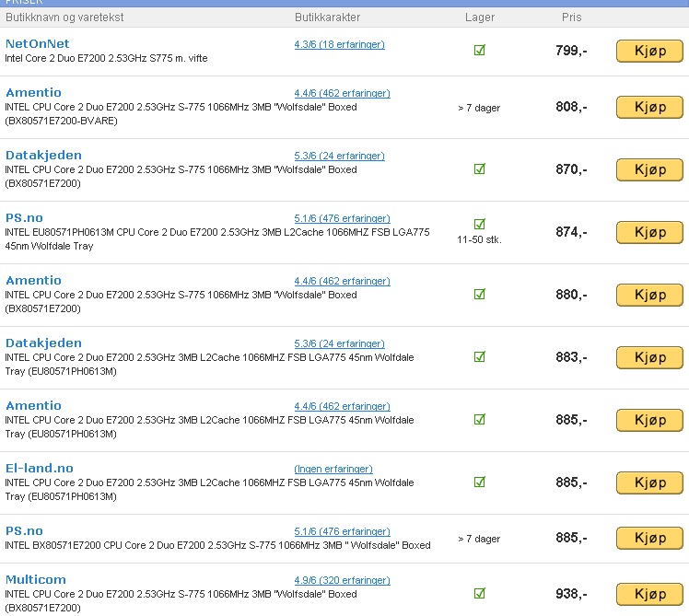Click the text '(BX80571E7200-BVARE)'

point(61,121)
